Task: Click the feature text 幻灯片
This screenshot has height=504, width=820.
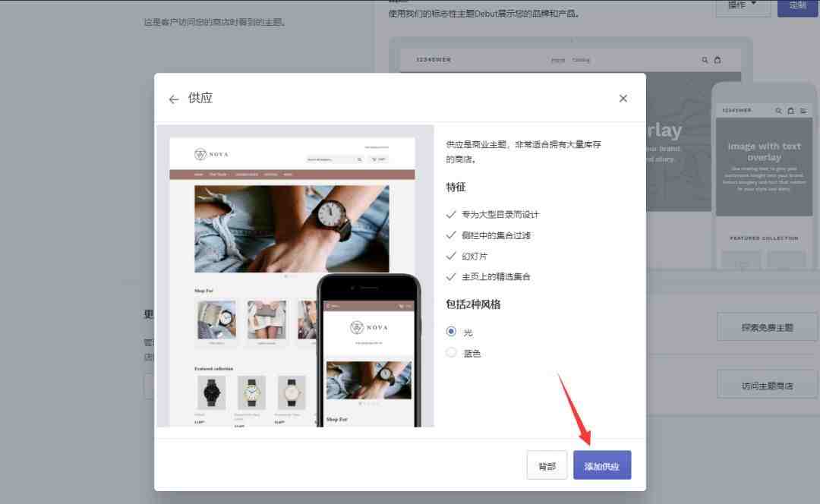Action: (475, 257)
